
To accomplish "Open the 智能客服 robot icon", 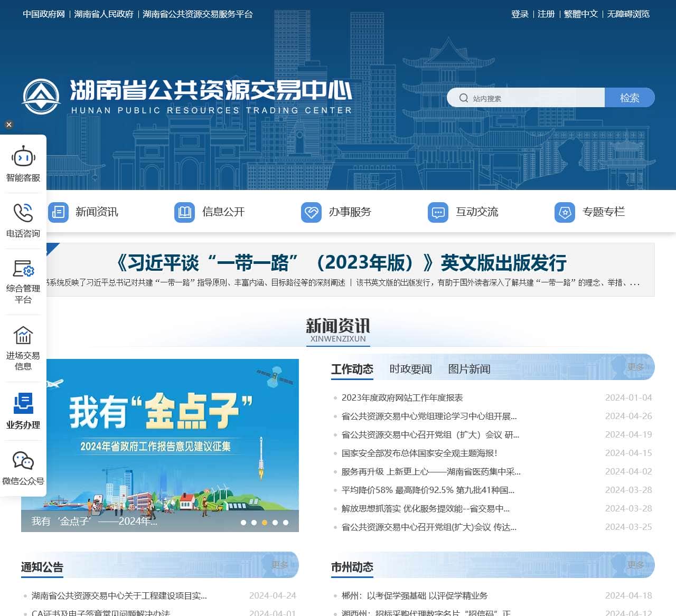I will point(23,157).
